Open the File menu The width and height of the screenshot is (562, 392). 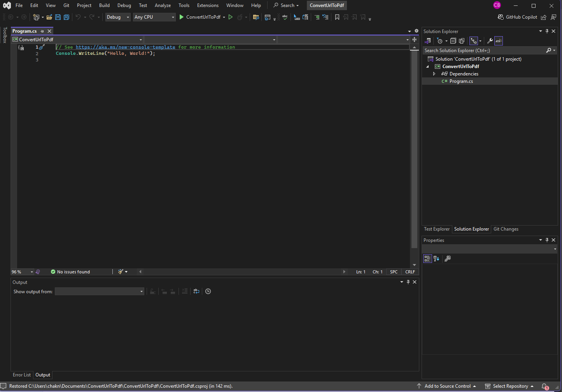19,5
